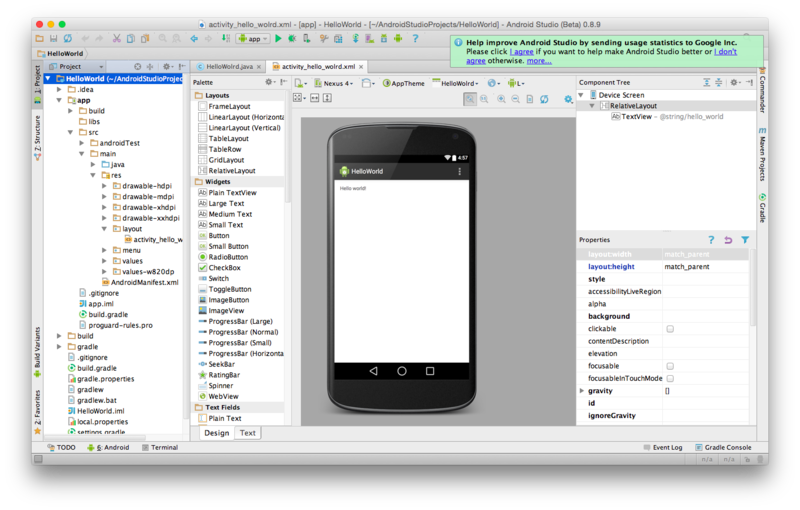Toggle the clickable property checkbox
Viewport: 800px width, 510px height.
(670, 329)
